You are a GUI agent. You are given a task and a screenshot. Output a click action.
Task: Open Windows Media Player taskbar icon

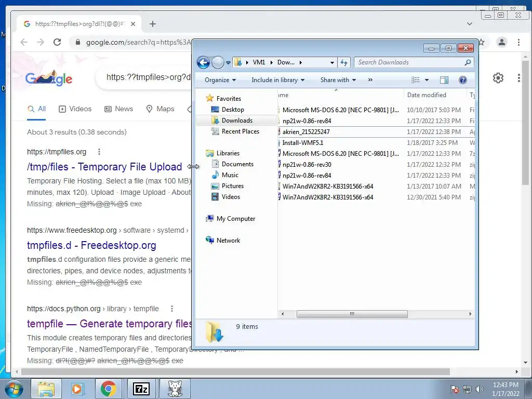tap(77, 389)
